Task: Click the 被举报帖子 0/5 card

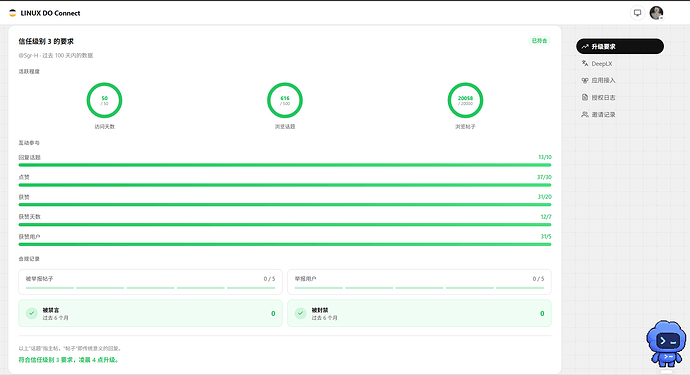Action: (x=150, y=282)
